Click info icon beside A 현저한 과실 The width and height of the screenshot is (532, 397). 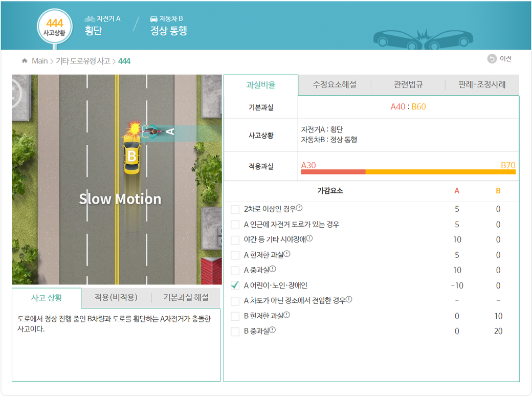287,254
